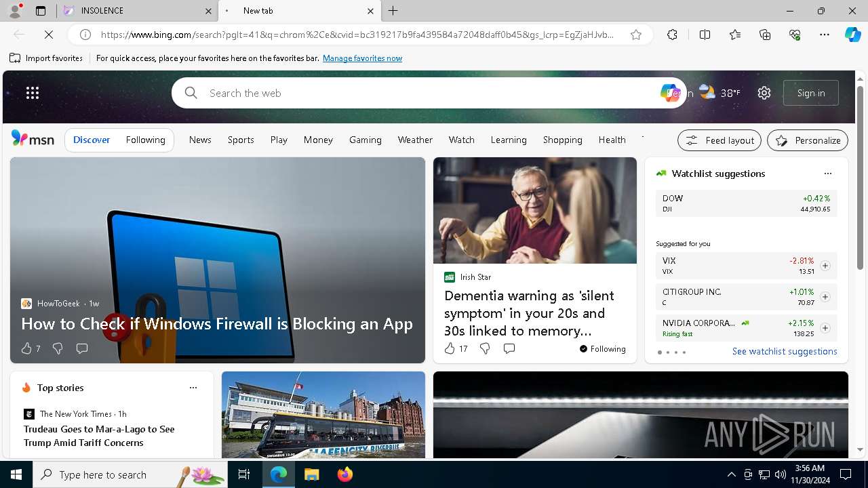Open Windows Start menu
The height and width of the screenshot is (488, 868).
click(x=16, y=474)
